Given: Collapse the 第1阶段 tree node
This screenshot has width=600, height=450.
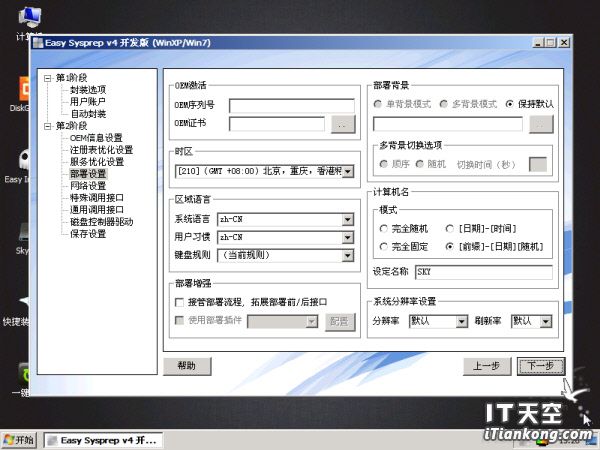Looking at the screenshot, I should (x=47, y=78).
